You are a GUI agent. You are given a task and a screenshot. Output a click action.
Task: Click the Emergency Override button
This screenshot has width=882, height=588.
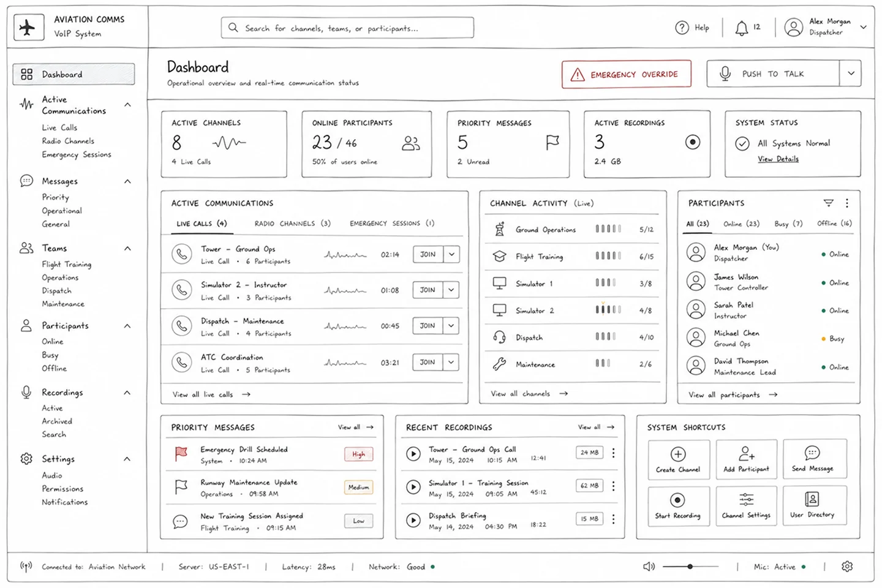point(626,74)
